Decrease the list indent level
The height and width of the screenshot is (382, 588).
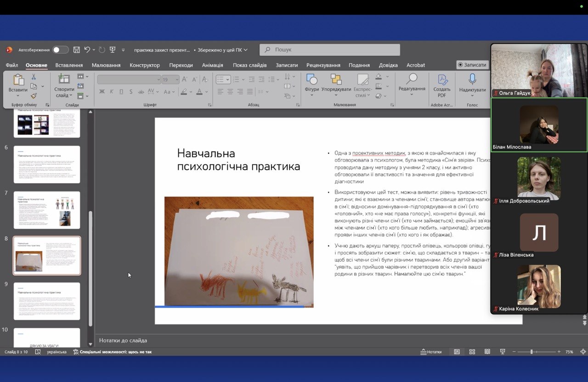(x=251, y=79)
